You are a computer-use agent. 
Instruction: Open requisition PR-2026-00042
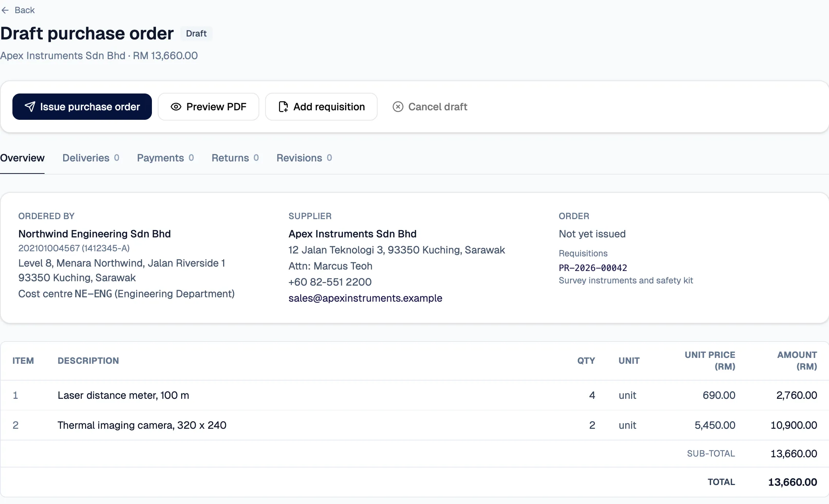tap(593, 268)
